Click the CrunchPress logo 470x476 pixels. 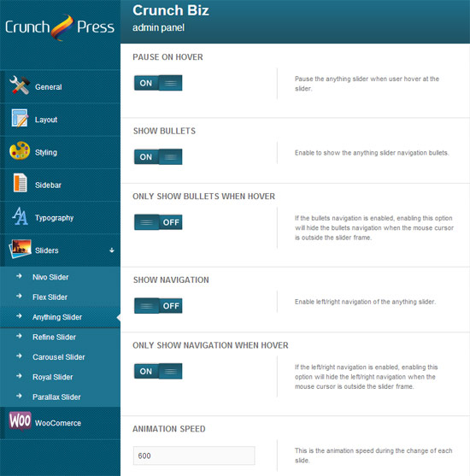pyautogui.click(x=60, y=27)
